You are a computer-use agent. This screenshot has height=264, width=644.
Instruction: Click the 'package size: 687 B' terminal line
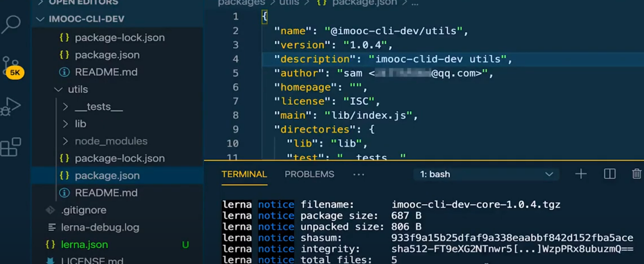(322, 216)
